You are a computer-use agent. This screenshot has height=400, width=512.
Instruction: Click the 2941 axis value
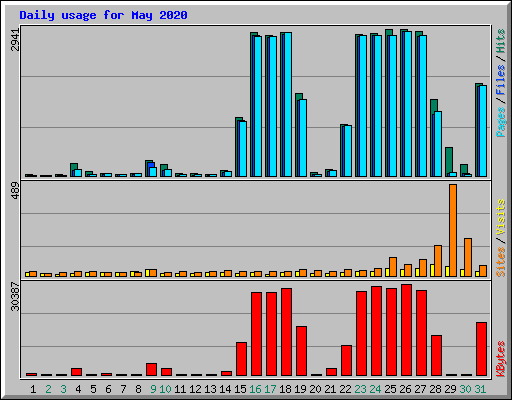tap(16, 40)
